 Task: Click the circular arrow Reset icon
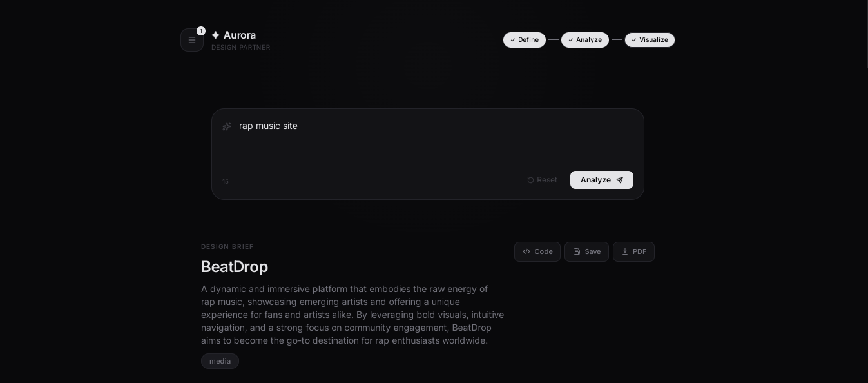point(530,181)
